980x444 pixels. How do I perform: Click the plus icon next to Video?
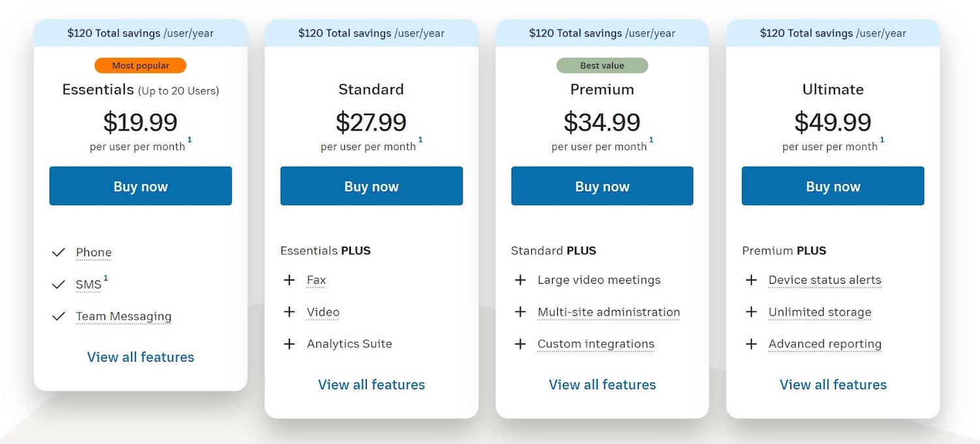click(x=289, y=312)
